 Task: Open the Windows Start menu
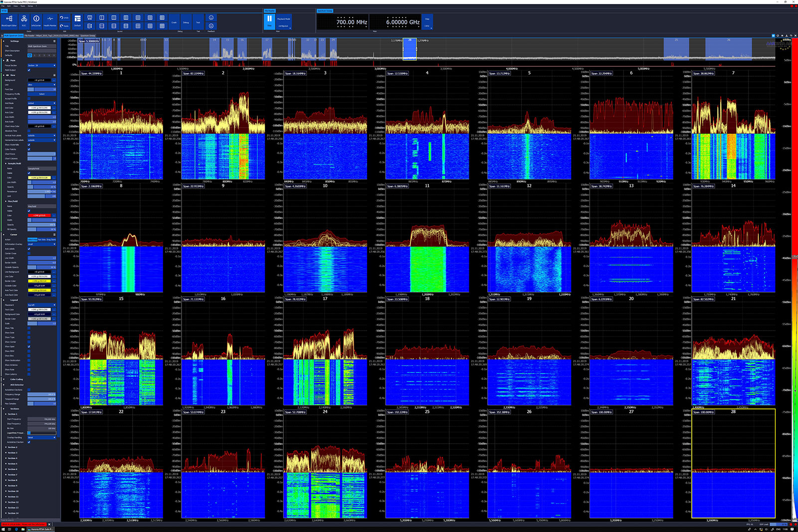(x=3, y=529)
